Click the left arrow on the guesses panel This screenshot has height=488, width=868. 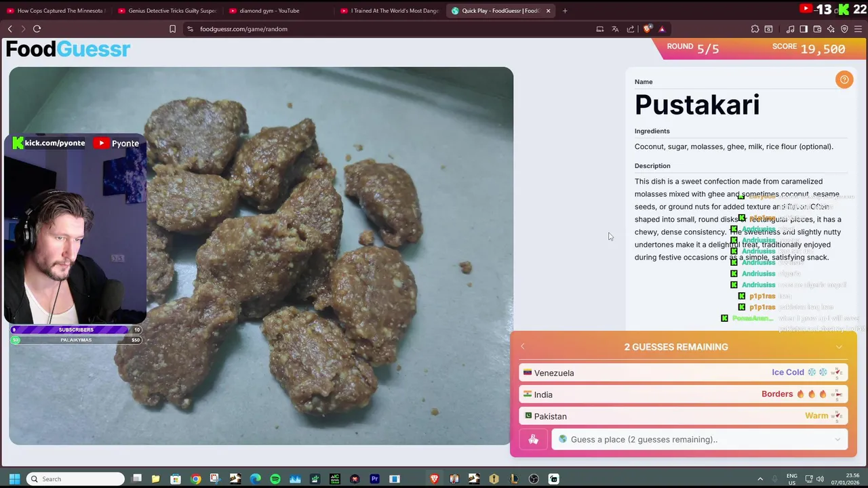pyautogui.click(x=522, y=347)
